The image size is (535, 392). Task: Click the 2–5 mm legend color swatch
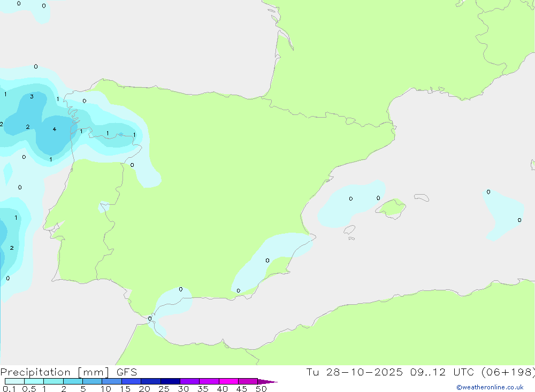73,381
